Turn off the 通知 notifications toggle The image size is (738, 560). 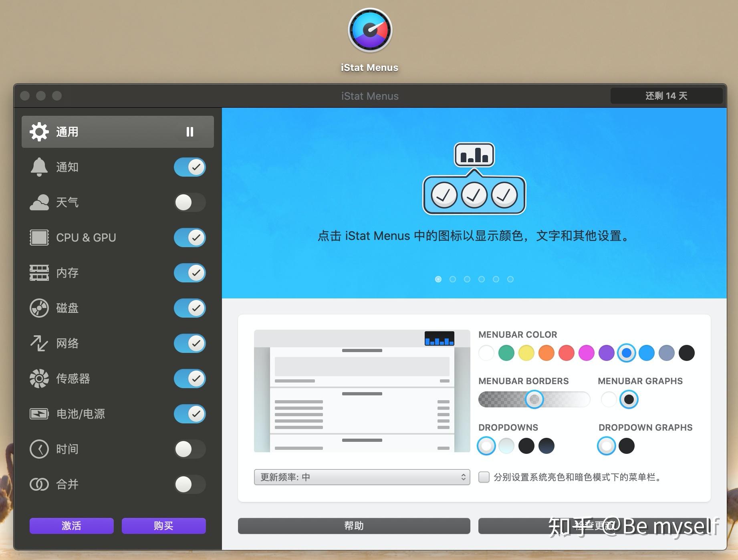pyautogui.click(x=190, y=167)
